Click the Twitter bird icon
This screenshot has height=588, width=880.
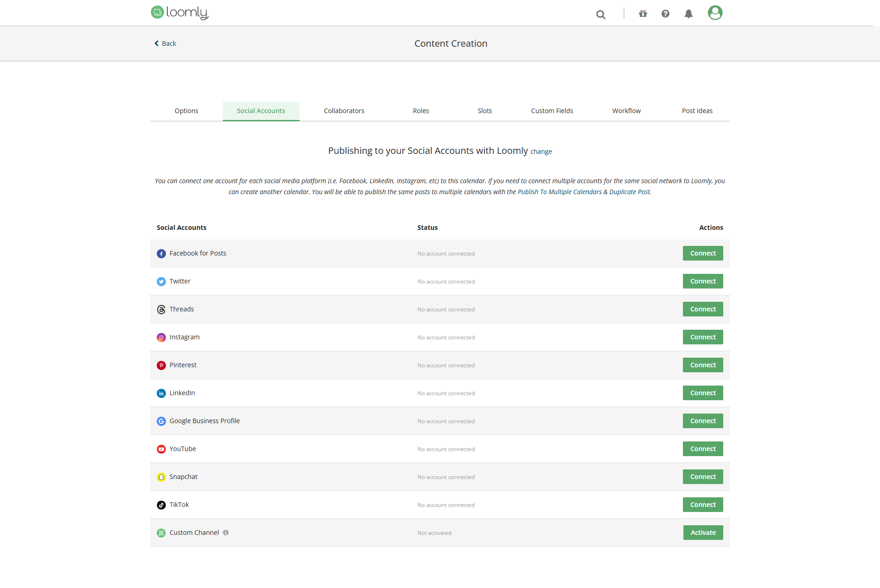(161, 282)
